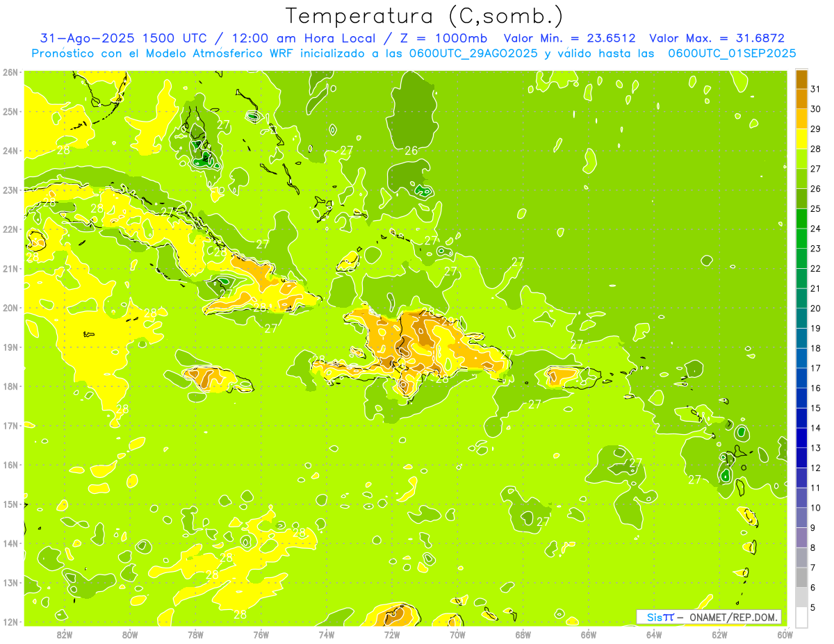The image size is (834, 644).
Task: Click the green swatch between 26 and 27
Action: (x=801, y=179)
